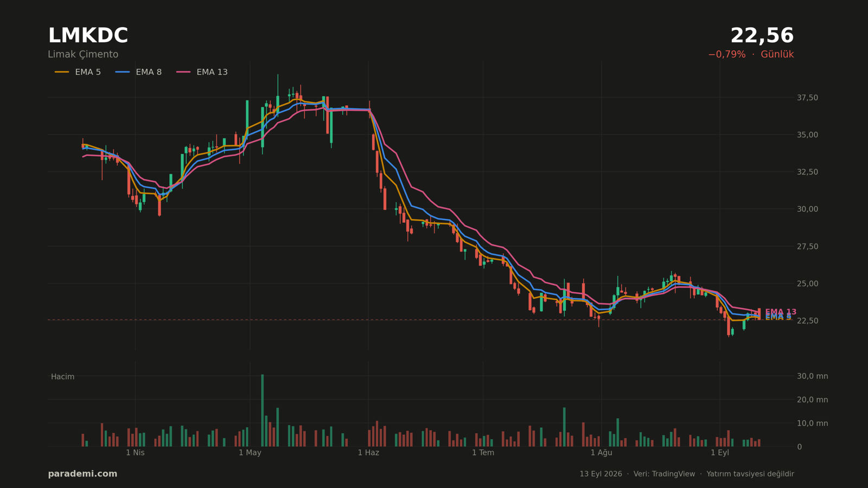The width and height of the screenshot is (868, 488).
Task: Click the parademi.com footer link
Action: 82,474
